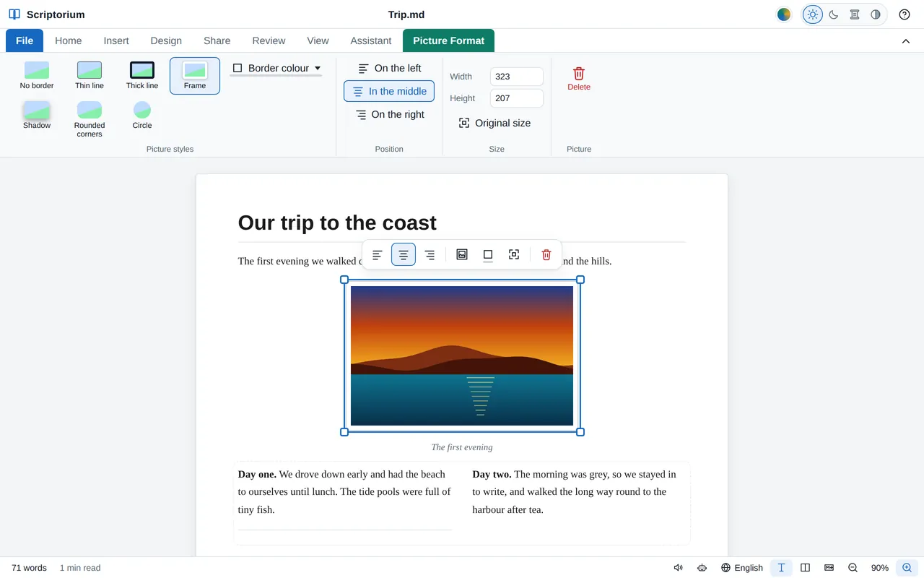Image resolution: width=924 pixels, height=578 pixels.
Task: Toggle Markdown source view icon
Action: tap(829, 568)
